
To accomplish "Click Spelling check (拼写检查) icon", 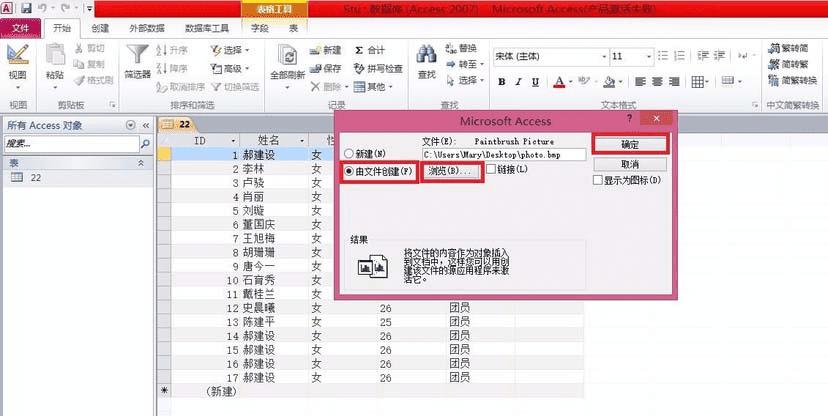I will 359,68.
